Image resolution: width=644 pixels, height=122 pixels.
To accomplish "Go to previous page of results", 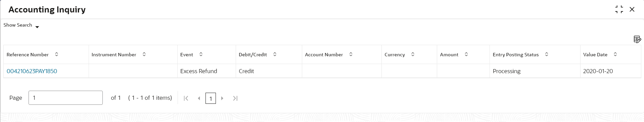I will point(199,98).
